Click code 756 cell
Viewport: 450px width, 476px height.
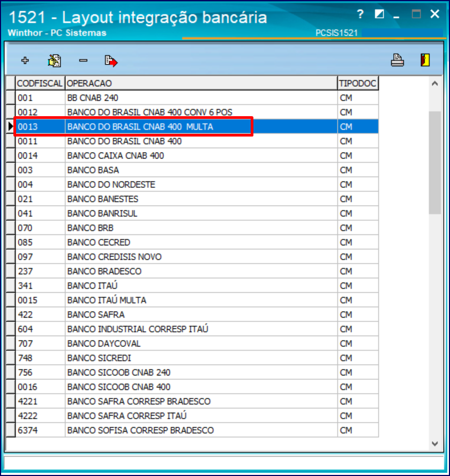[x=40, y=373]
